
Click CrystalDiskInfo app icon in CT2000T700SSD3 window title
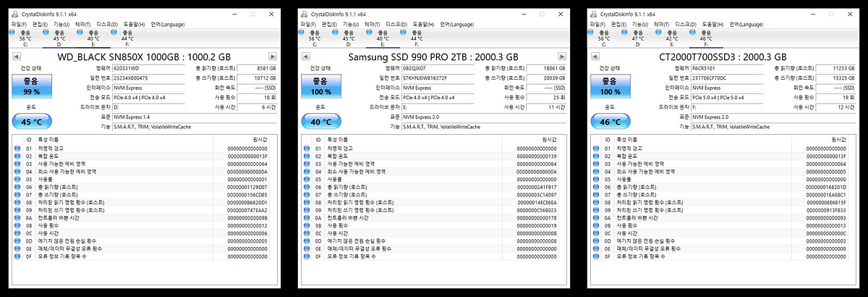pos(594,14)
